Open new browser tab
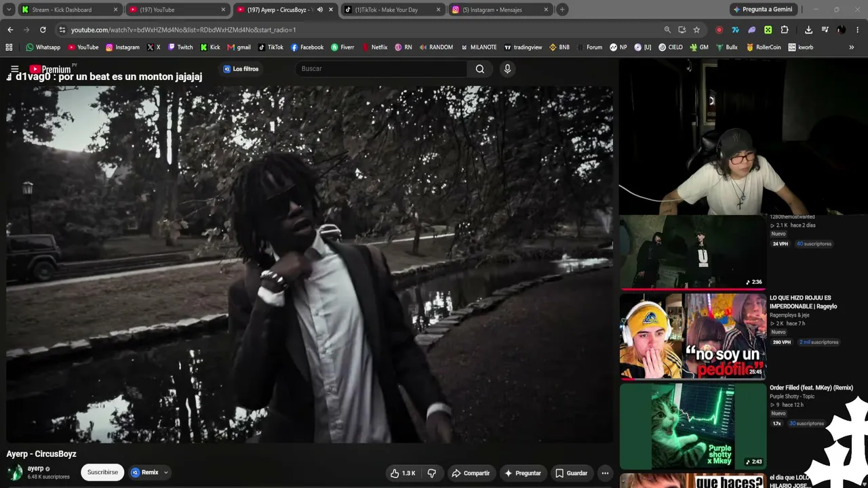Image resolution: width=868 pixels, height=488 pixels. [562, 9]
